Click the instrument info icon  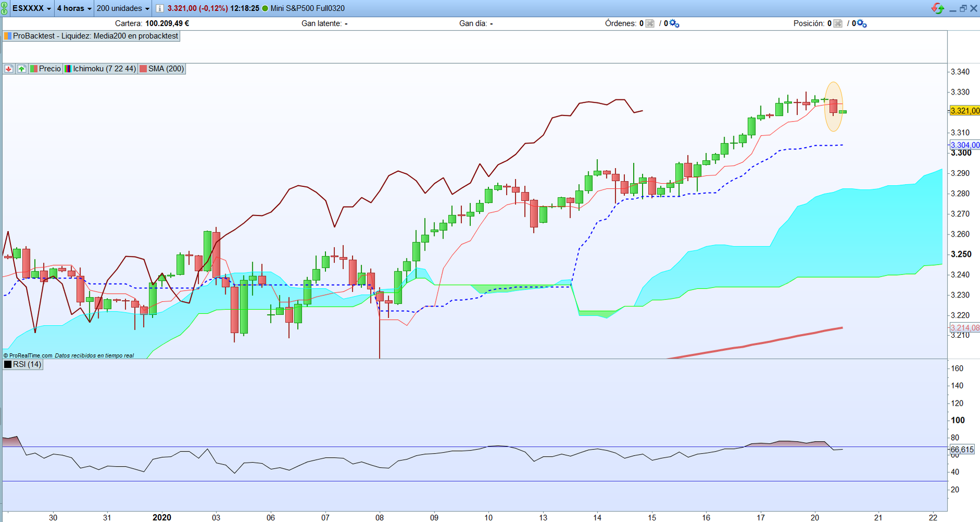coord(160,8)
